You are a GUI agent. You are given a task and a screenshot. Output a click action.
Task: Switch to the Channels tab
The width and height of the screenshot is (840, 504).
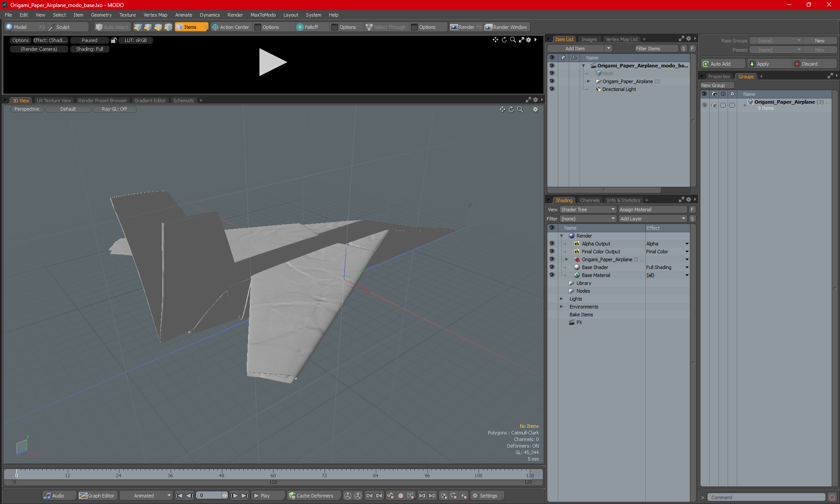point(590,200)
